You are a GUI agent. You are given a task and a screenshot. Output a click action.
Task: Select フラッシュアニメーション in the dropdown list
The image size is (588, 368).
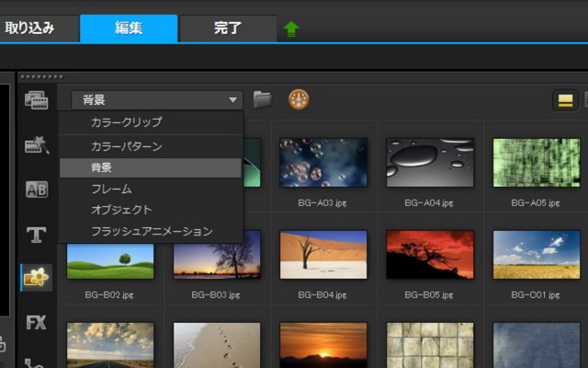pyautogui.click(x=152, y=231)
